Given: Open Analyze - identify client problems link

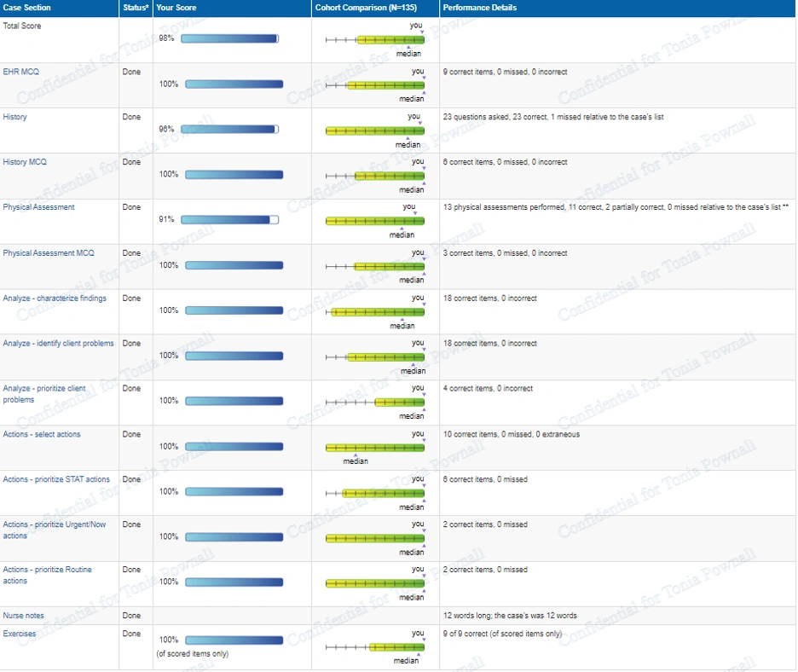Looking at the screenshot, I should [x=58, y=344].
